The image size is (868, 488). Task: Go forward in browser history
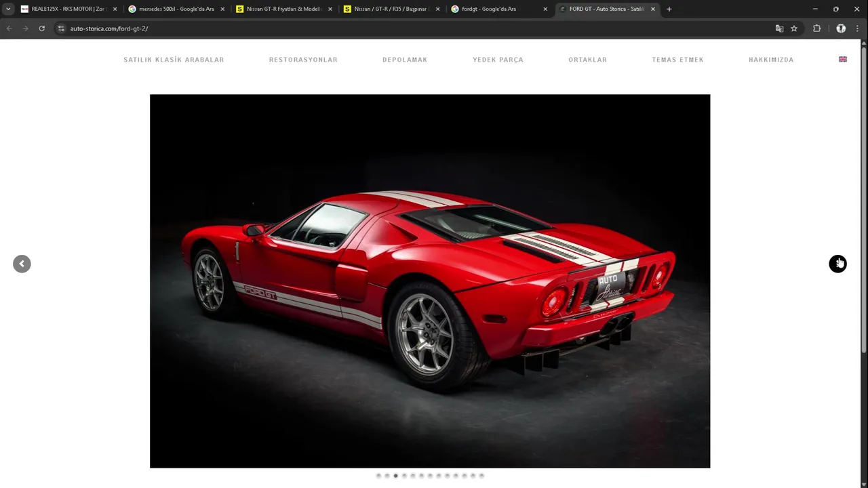pyautogui.click(x=25, y=28)
